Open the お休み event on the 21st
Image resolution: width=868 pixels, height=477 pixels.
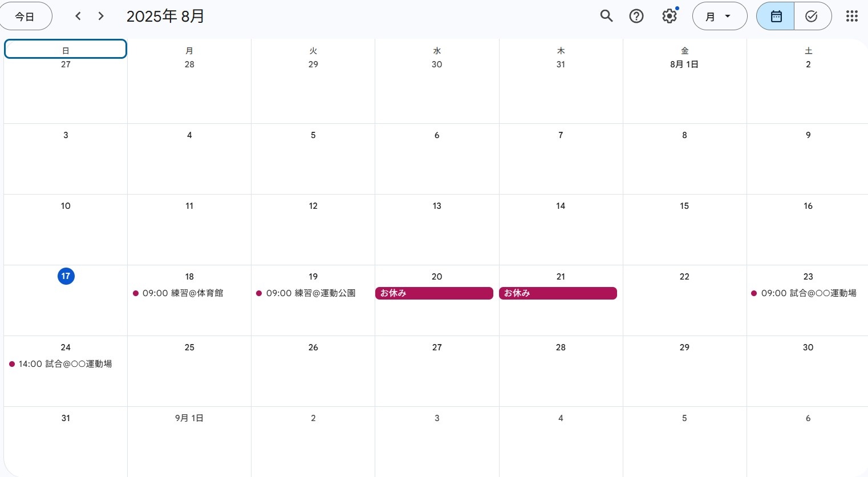558,293
